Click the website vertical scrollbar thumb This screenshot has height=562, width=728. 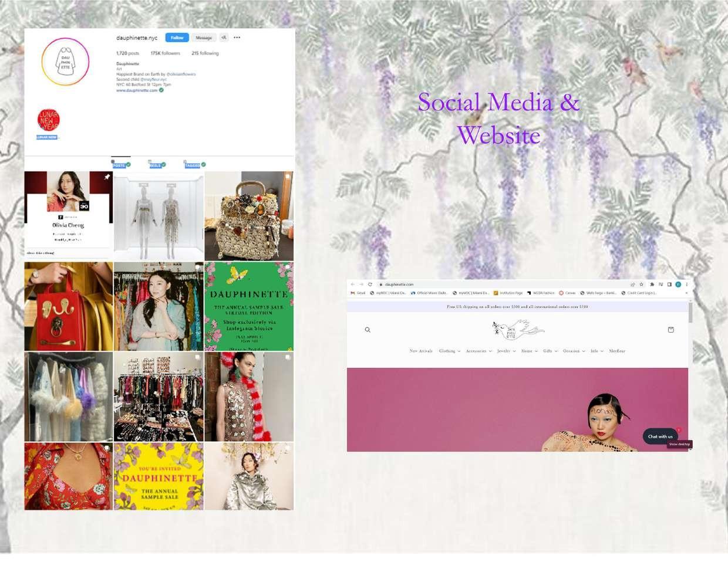tap(690, 313)
